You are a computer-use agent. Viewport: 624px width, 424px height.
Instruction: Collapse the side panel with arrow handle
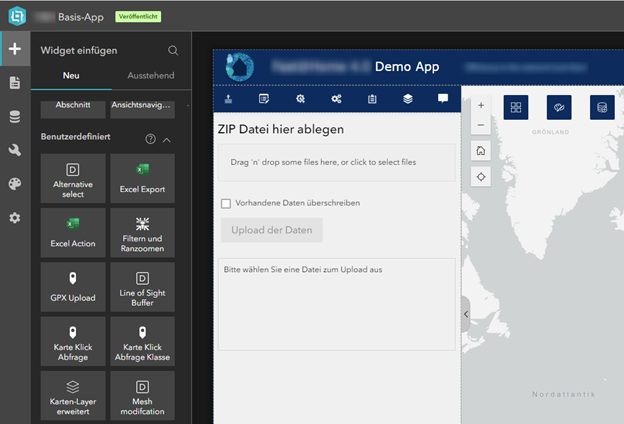point(466,314)
